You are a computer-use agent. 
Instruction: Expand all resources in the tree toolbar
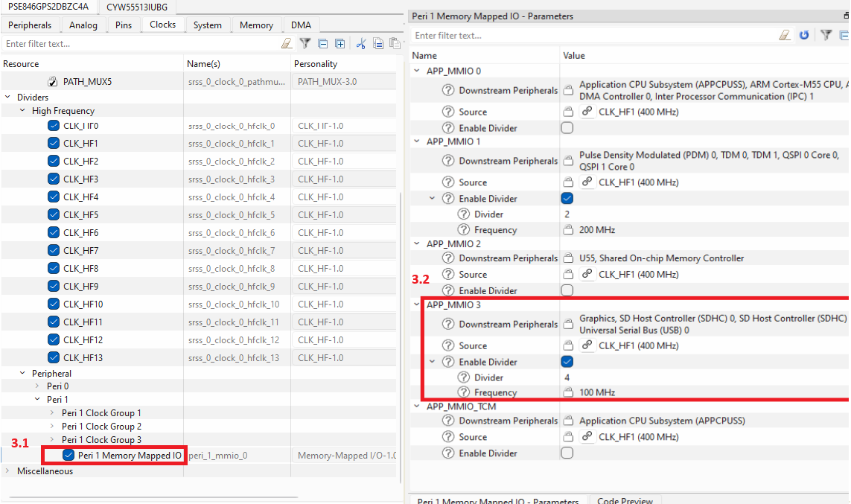[340, 44]
